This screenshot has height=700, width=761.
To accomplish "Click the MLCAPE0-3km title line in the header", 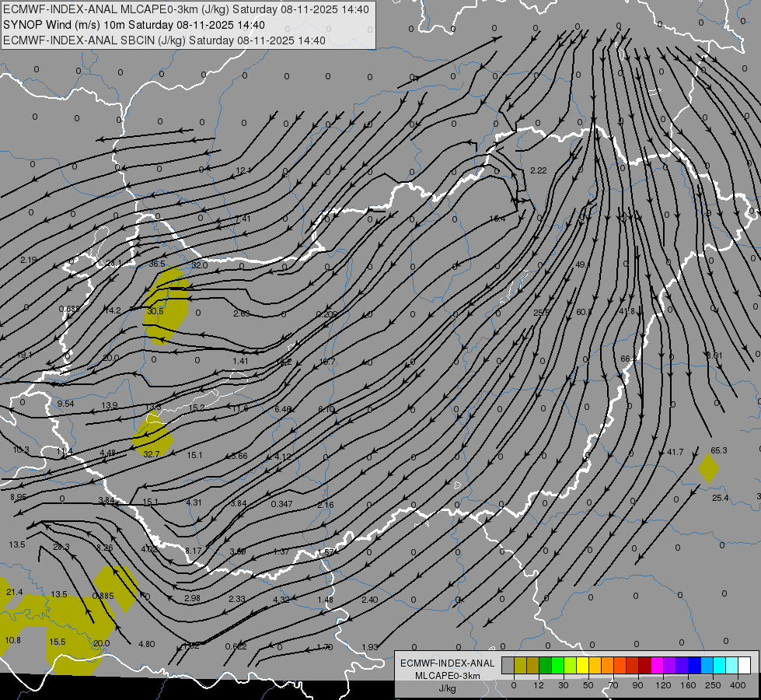I will [x=186, y=9].
